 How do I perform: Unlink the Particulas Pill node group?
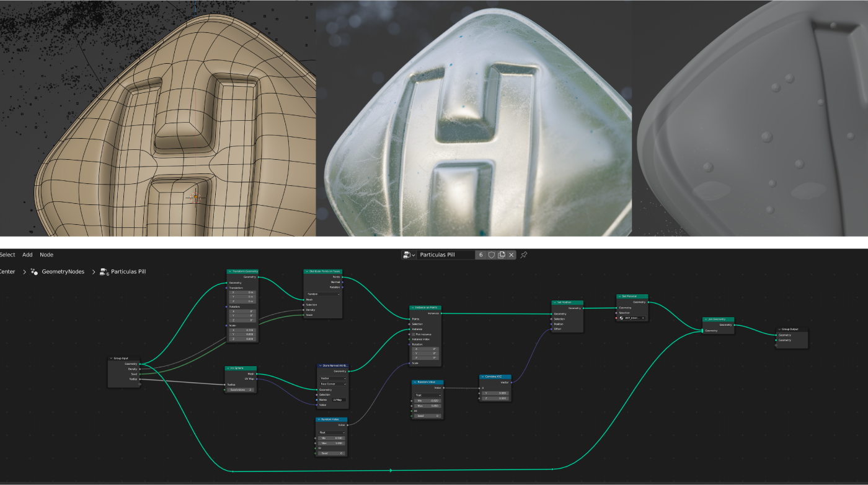511,255
